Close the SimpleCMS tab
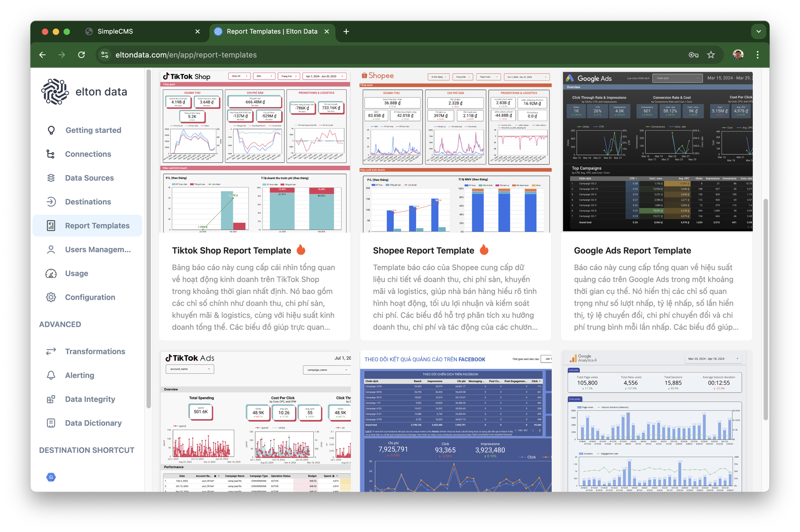 click(197, 31)
